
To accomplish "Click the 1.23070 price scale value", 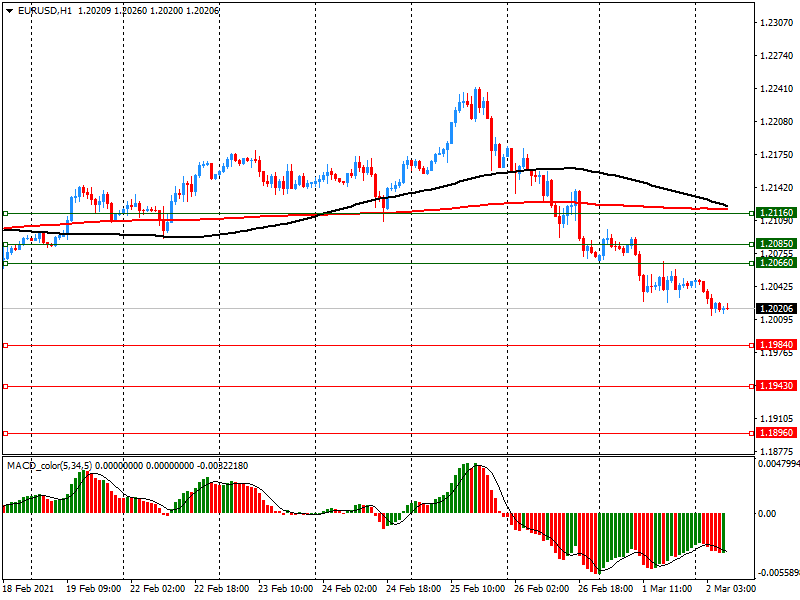I will tap(777, 22).
